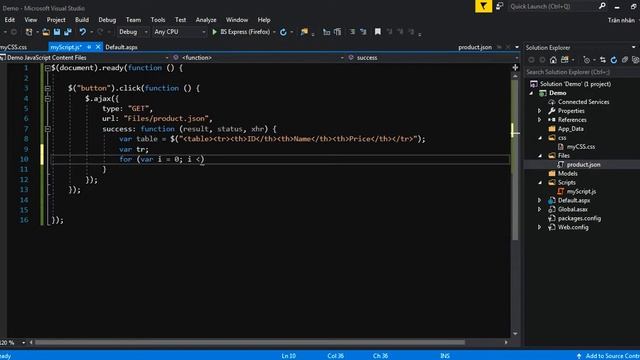Select packages.config in Solution Explorer
This screenshot has width=640, height=360.
[579, 218]
